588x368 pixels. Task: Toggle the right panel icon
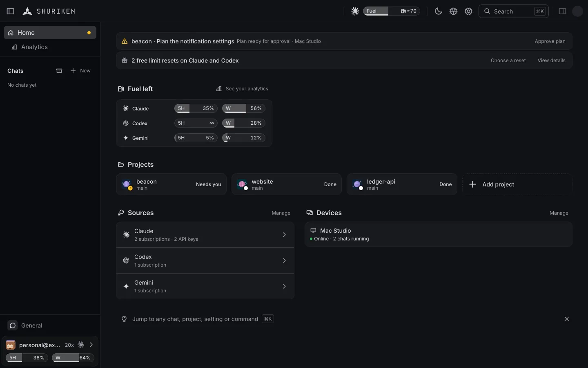point(563,11)
